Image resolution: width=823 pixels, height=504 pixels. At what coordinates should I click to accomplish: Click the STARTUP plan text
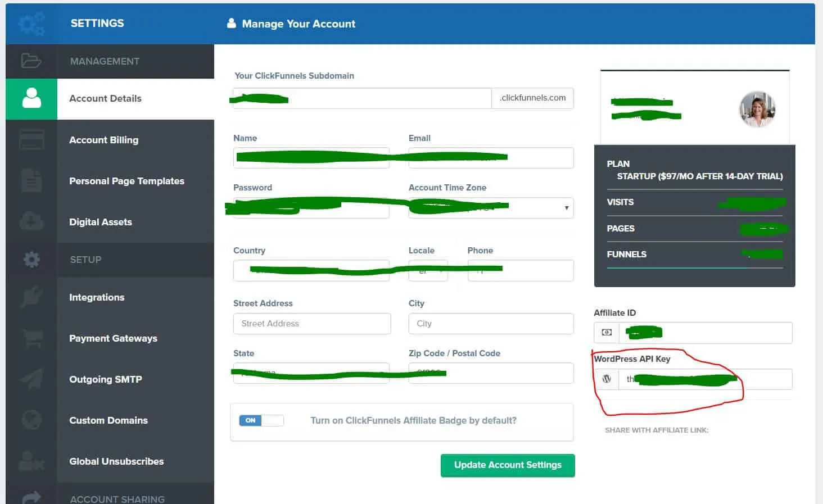700,176
